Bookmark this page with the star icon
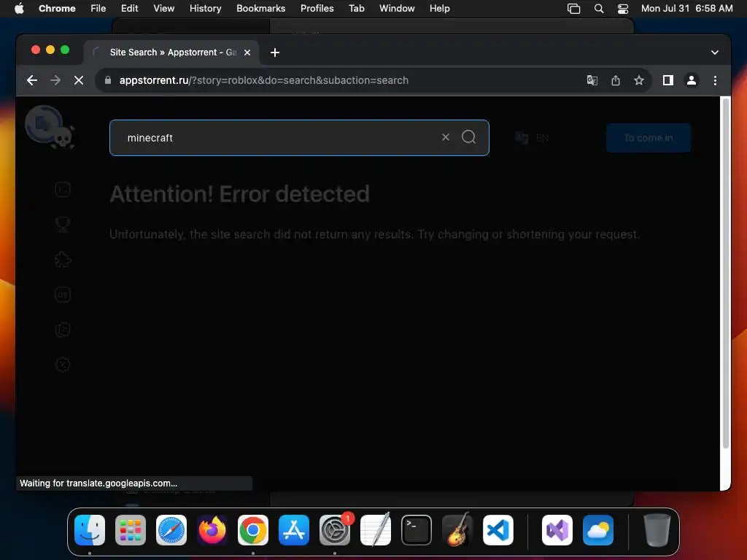The height and width of the screenshot is (560, 747). click(639, 80)
